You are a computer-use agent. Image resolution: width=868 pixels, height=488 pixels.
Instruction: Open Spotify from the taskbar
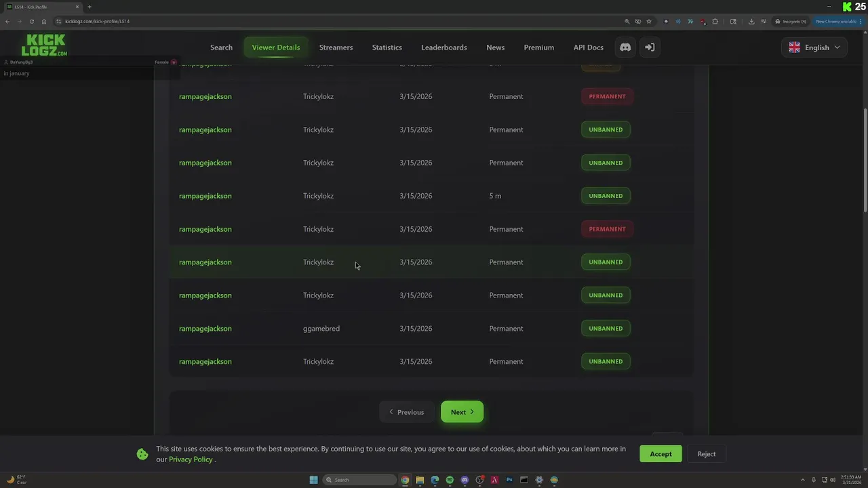(450, 480)
